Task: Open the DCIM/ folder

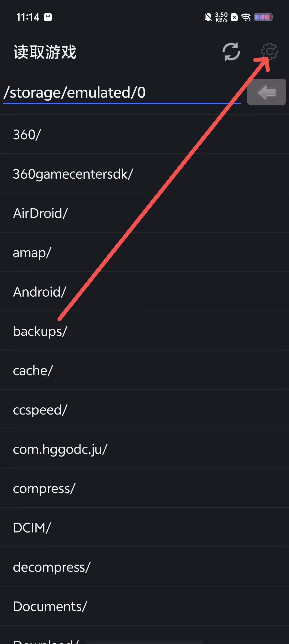Action: [x=144, y=527]
